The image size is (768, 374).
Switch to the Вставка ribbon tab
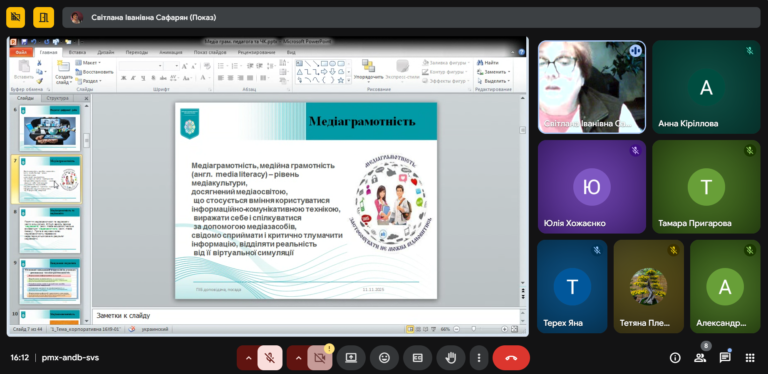77,52
